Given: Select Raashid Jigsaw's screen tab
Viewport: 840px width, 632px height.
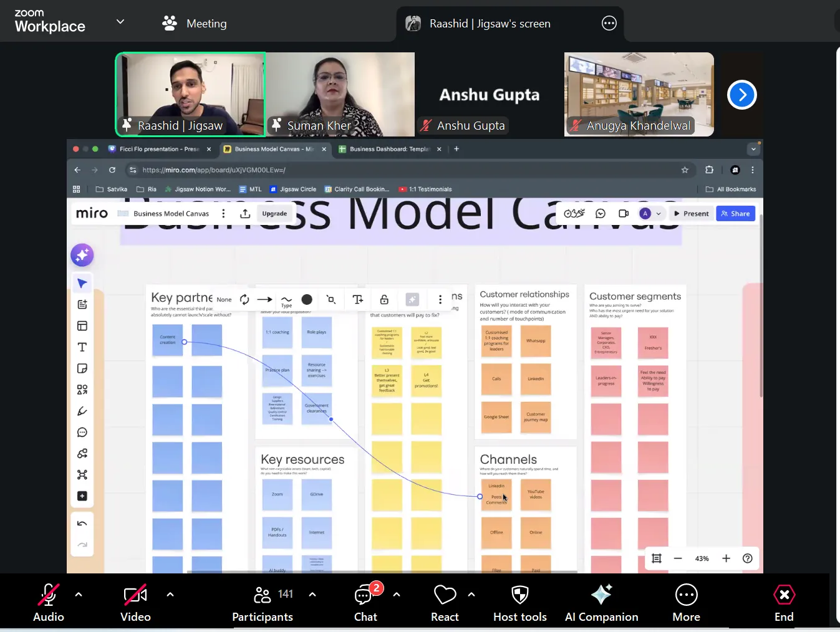Looking at the screenshot, I should tap(490, 24).
